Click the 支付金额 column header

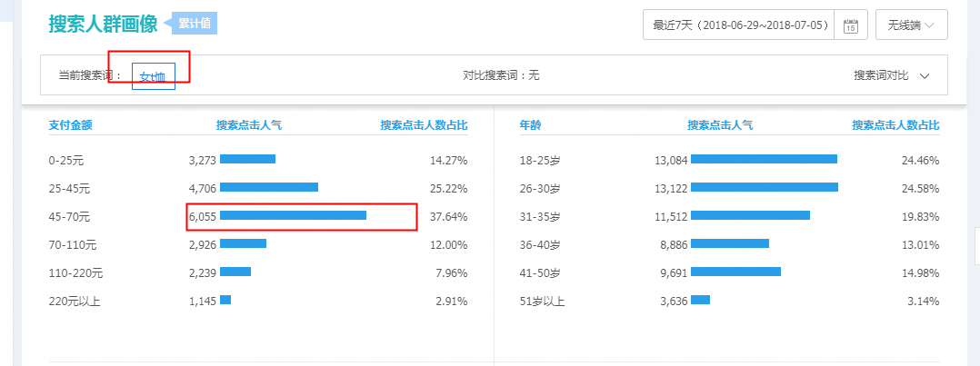point(70,125)
